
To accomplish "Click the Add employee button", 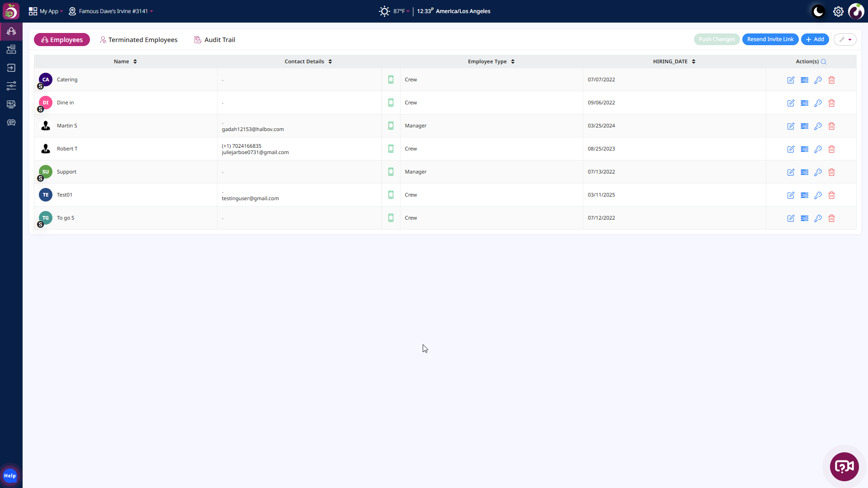I will pyautogui.click(x=815, y=39).
